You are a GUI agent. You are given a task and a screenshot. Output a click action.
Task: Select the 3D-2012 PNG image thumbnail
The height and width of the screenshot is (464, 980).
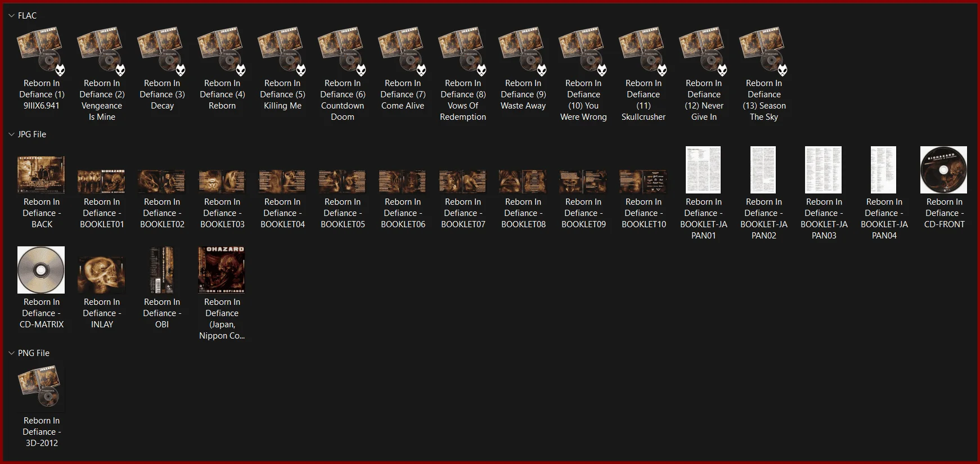click(x=41, y=389)
